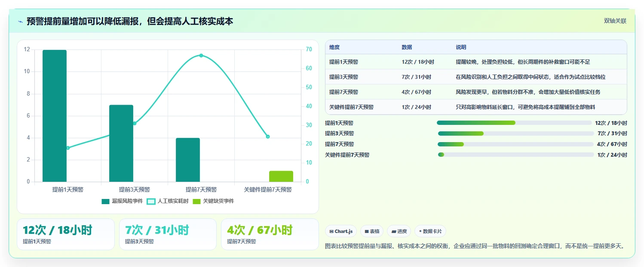Click the 双轴关联 badge in the header
Image resolution: width=644 pixels, height=267 pixels.
coord(615,21)
